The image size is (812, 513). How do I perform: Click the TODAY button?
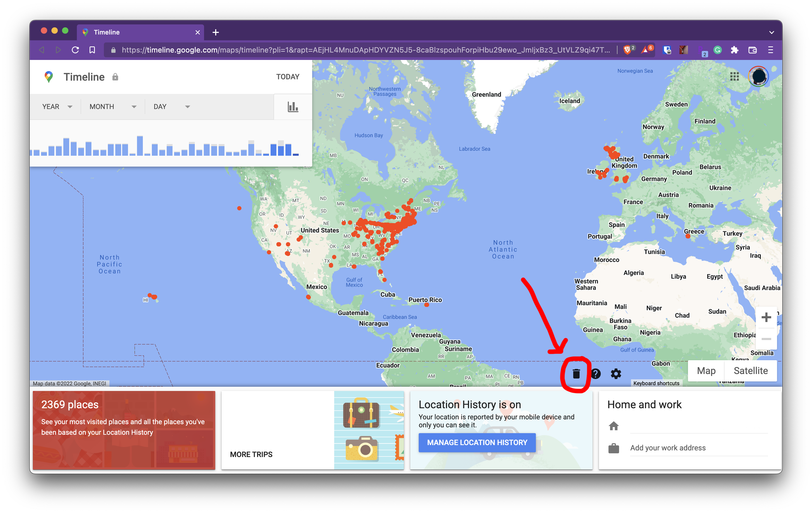pos(288,77)
